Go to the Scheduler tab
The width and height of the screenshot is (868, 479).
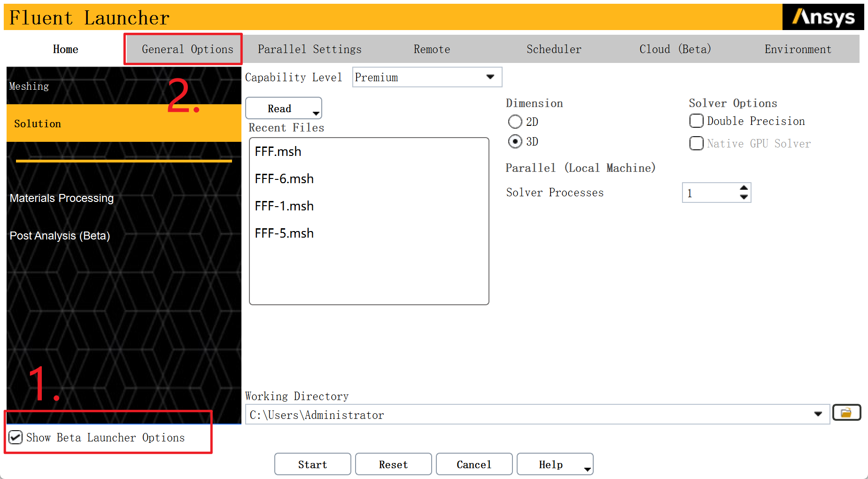[x=554, y=49]
